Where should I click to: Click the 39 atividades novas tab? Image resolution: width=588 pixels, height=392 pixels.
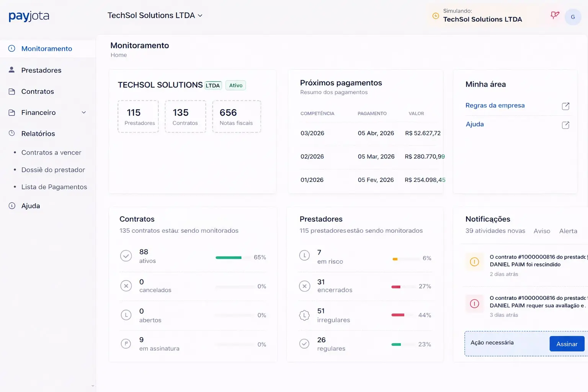[495, 231]
